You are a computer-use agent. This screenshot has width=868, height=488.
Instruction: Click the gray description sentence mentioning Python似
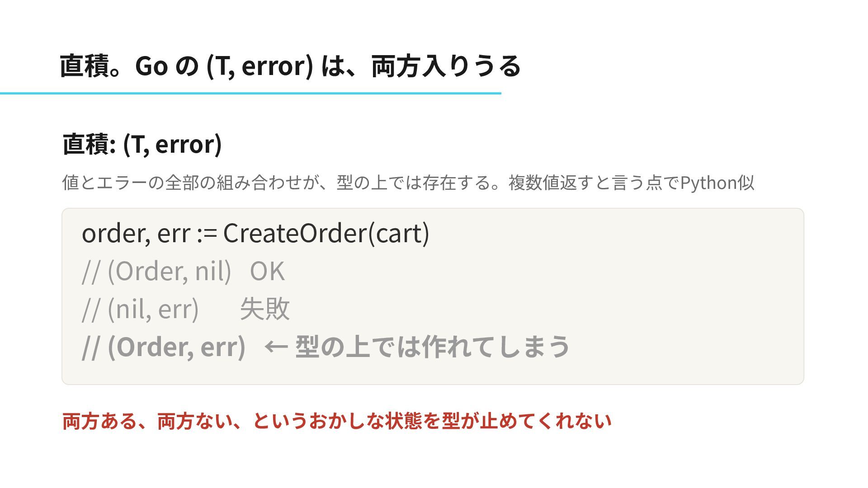pyautogui.click(x=408, y=183)
